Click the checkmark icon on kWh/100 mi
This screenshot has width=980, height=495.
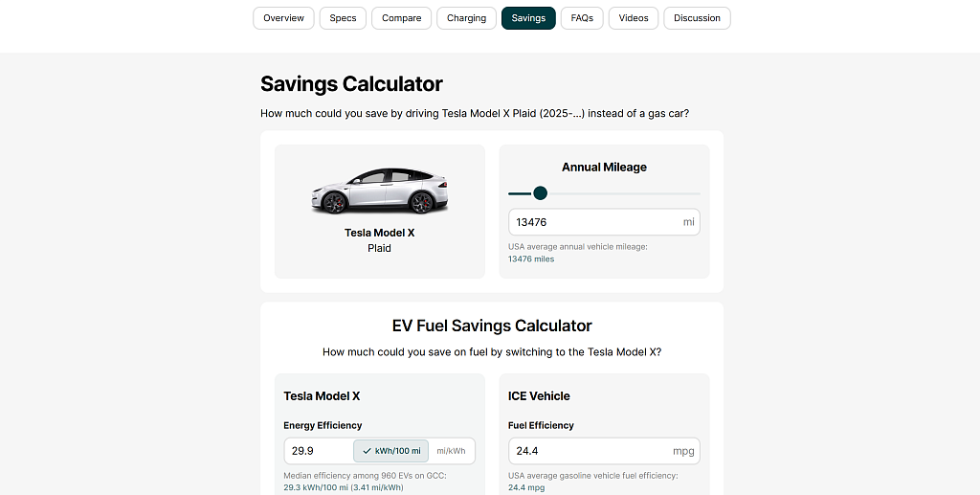(x=367, y=451)
